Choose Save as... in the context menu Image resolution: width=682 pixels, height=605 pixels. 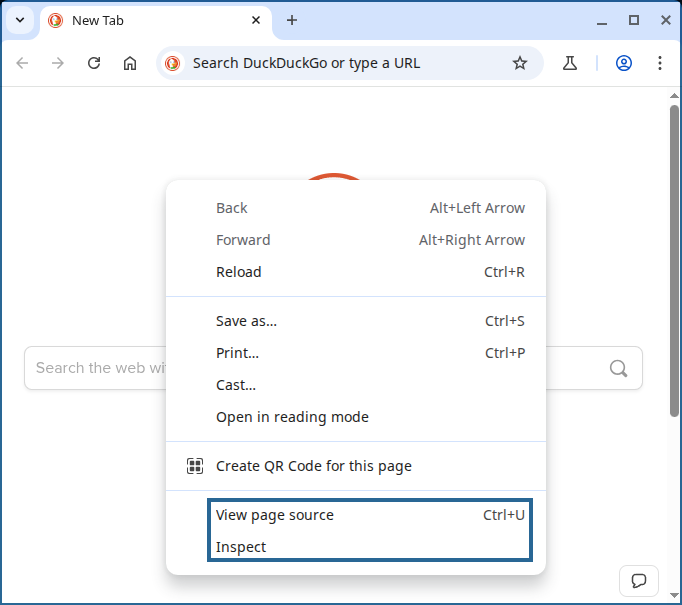pyautogui.click(x=355, y=321)
